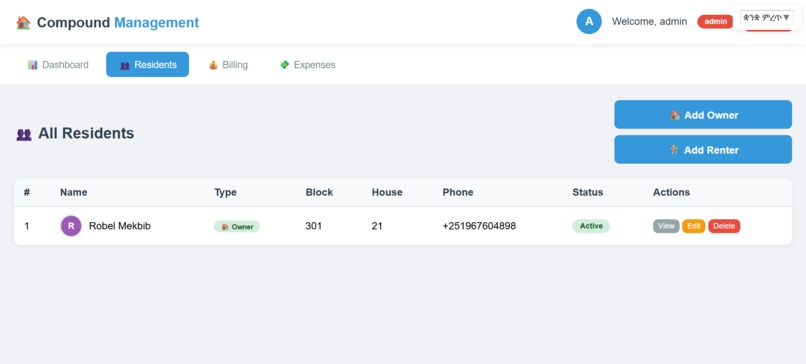Click the 'Compound Management' title text
The height and width of the screenshot is (364, 806).
(118, 23)
